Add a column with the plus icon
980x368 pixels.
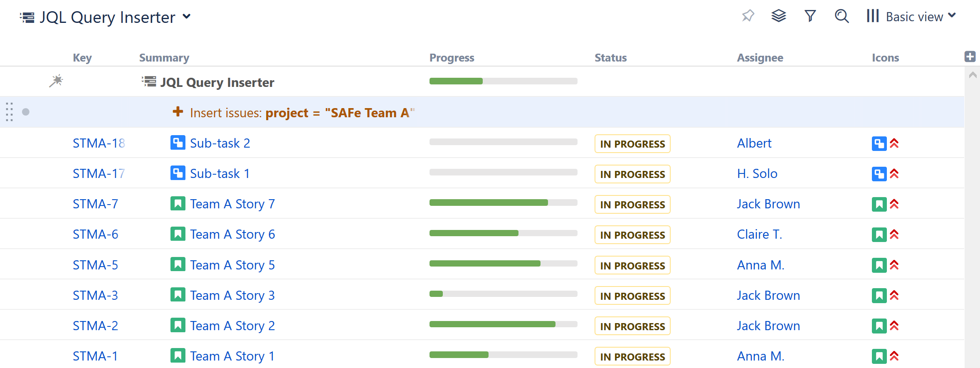970,57
